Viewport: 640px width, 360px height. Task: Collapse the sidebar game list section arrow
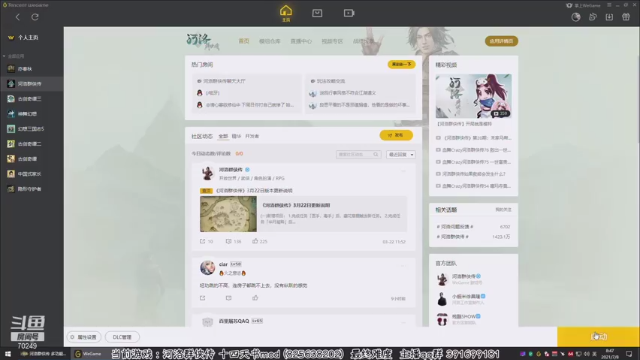pyautogui.click(x=4, y=56)
